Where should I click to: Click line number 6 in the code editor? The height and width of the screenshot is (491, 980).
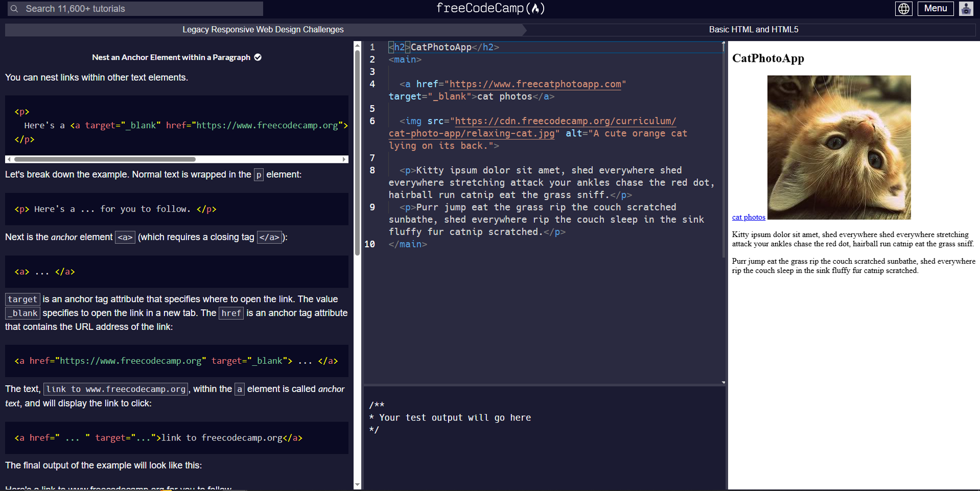pos(372,121)
